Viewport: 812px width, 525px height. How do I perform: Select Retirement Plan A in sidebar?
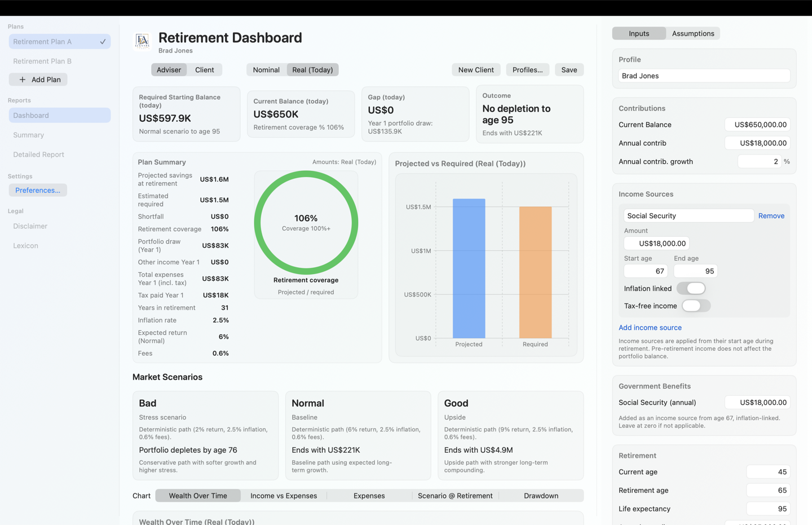click(x=60, y=42)
